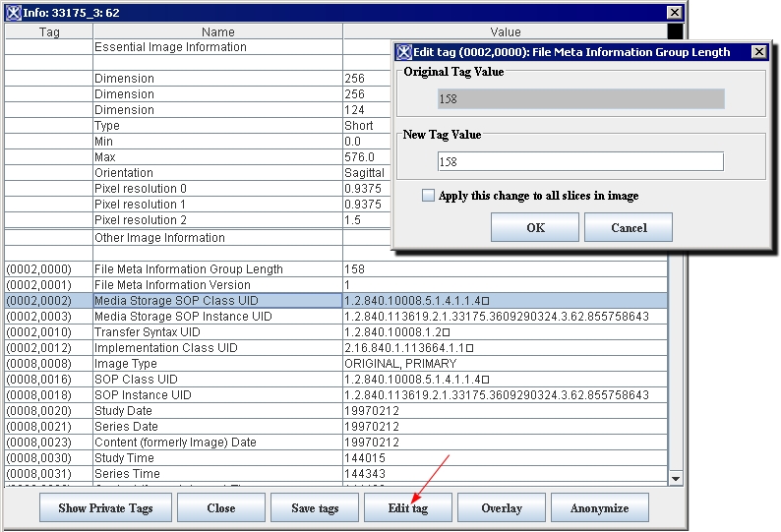The height and width of the screenshot is (532, 781).
Task: Click the Info window title bar icon
Action: 14,13
